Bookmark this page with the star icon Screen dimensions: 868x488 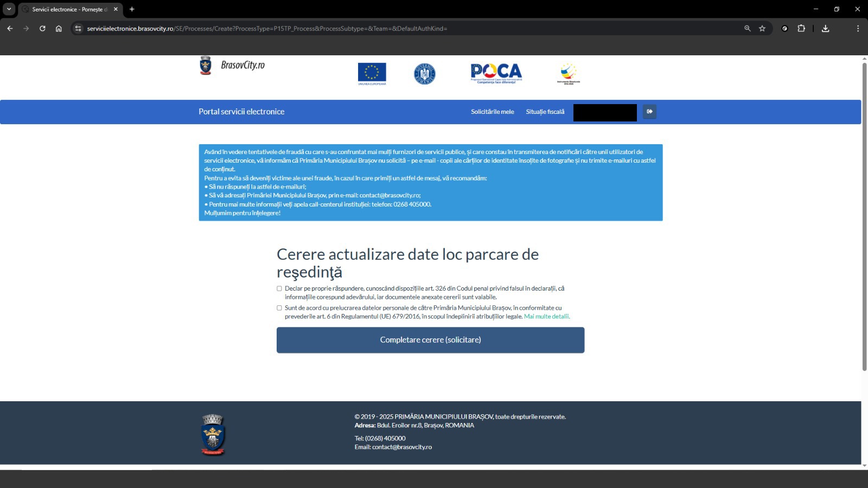point(762,29)
